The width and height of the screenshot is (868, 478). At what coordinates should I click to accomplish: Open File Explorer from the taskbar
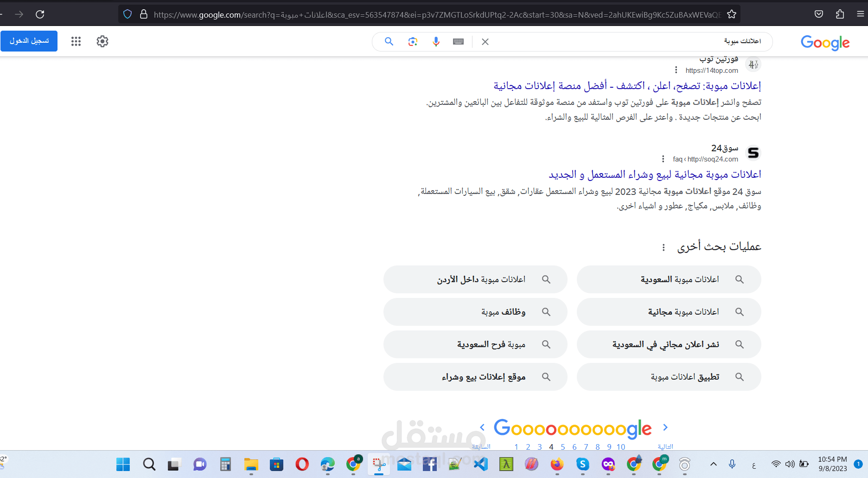coord(251,464)
